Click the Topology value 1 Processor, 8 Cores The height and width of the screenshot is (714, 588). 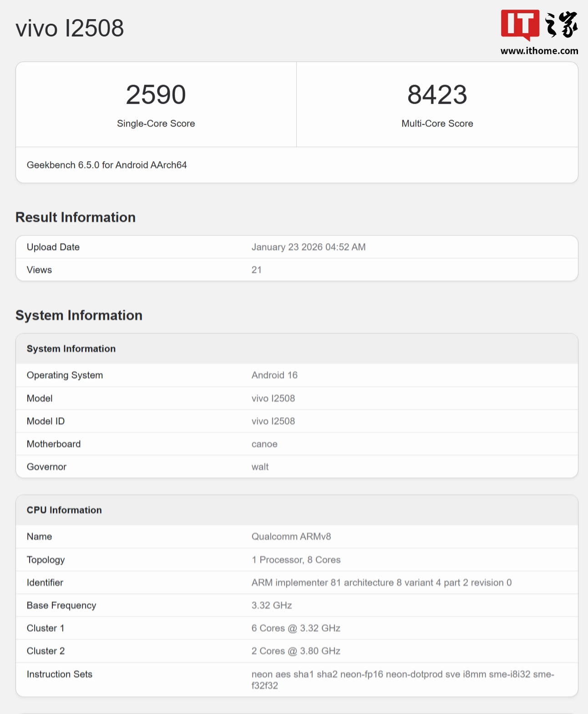[296, 560]
